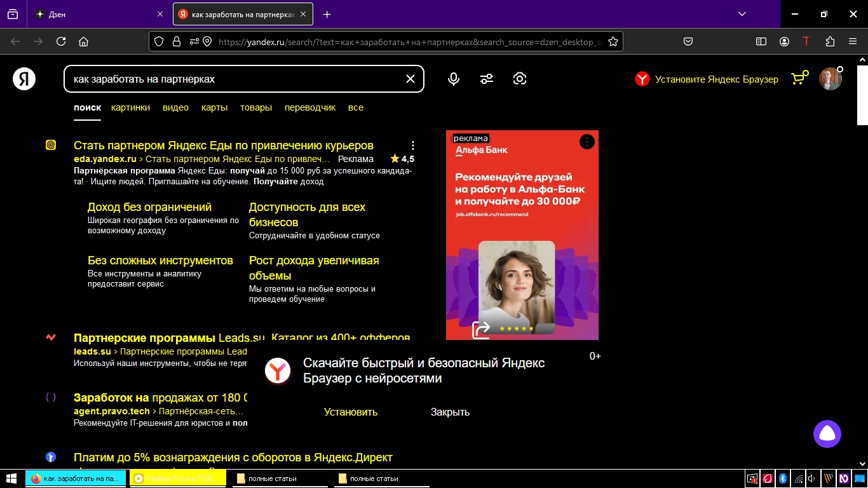Open a new browser tab
Viewport: 868px width, 488px height.
(327, 14)
